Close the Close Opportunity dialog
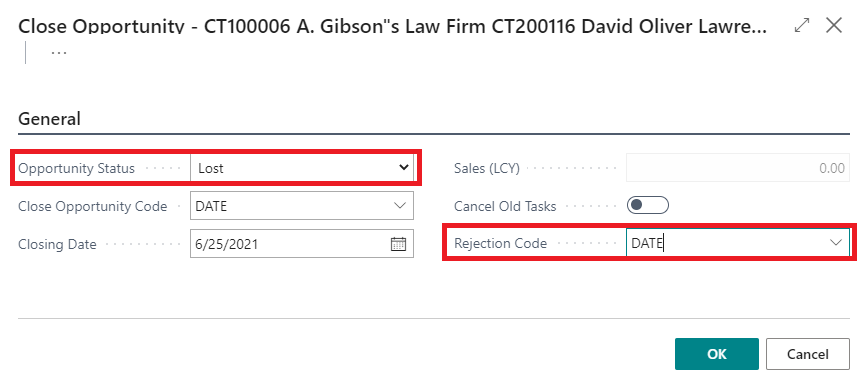The height and width of the screenshot is (377, 862). click(x=834, y=25)
